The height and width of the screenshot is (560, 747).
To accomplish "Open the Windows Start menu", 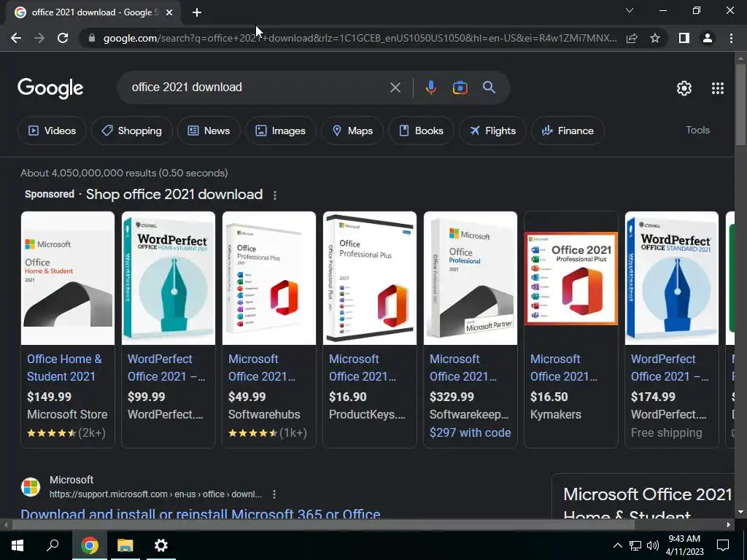I will tap(18, 545).
